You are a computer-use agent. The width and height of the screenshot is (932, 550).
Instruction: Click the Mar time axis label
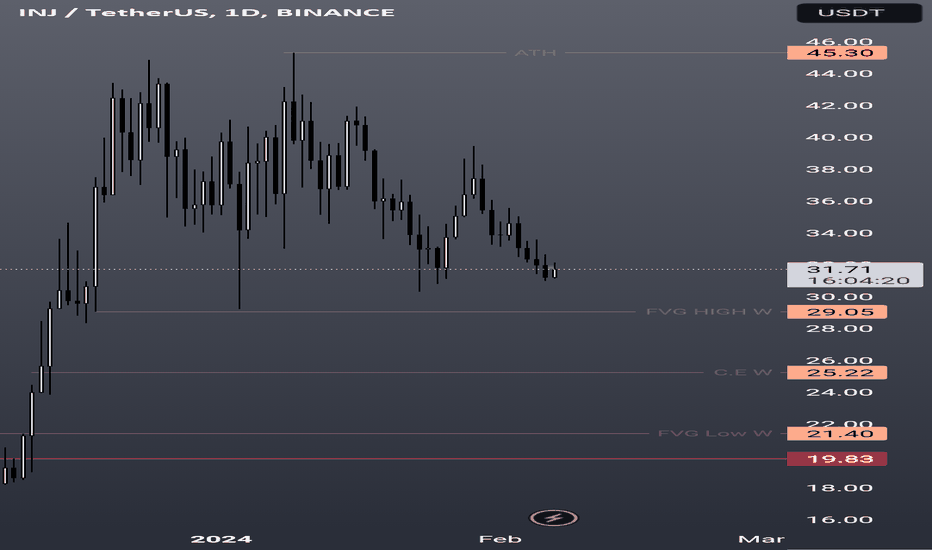click(x=761, y=539)
